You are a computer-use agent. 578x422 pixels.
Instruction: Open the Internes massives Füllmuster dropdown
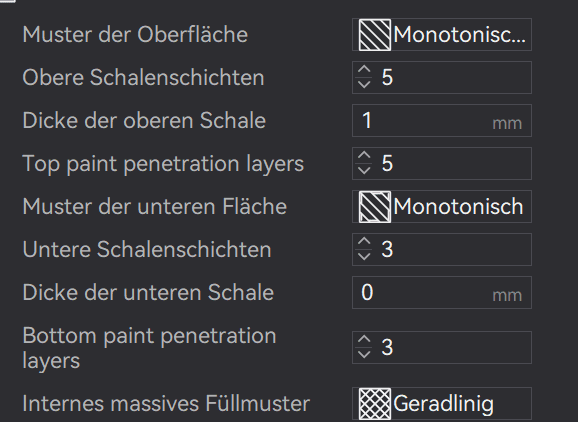(442, 404)
